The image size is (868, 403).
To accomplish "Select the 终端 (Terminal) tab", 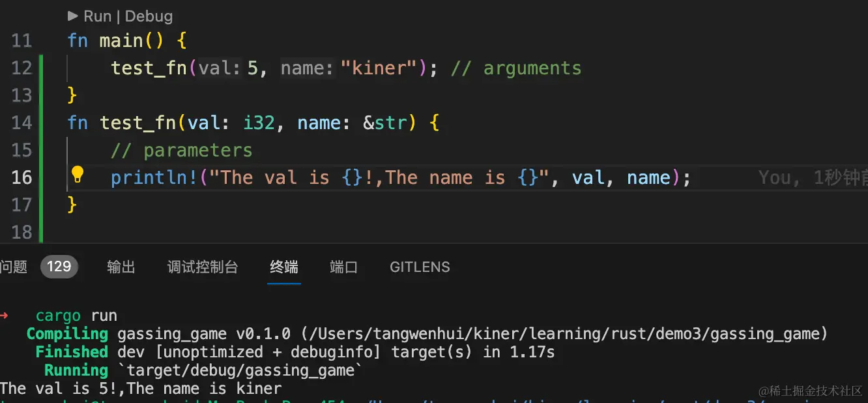I will pos(284,267).
